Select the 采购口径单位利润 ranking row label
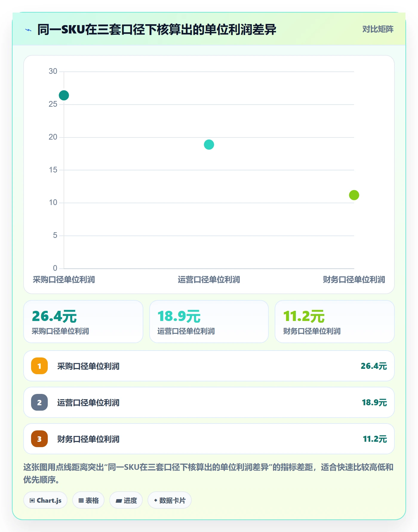Image resolution: width=418 pixels, height=532 pixels. point(88,366)
